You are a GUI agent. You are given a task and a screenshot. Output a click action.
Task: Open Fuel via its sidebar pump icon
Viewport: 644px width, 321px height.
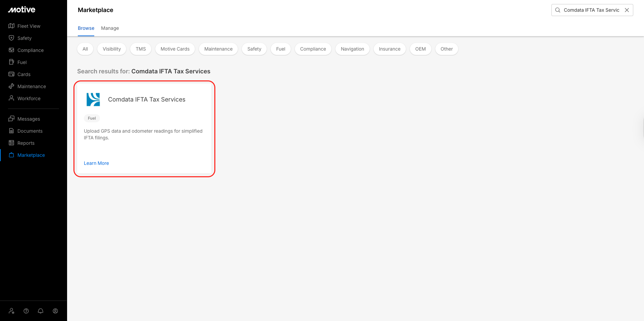click(x=11, y=62)
